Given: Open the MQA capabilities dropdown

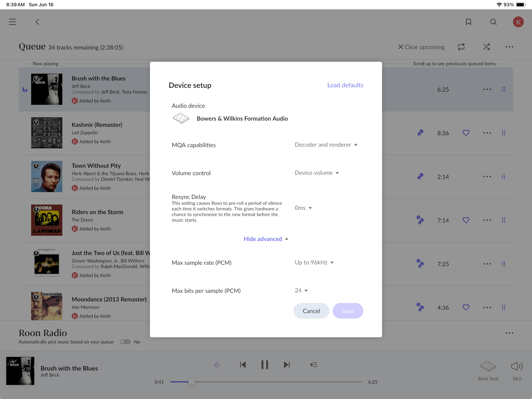Looking at the screenshot, I should 326,145.
